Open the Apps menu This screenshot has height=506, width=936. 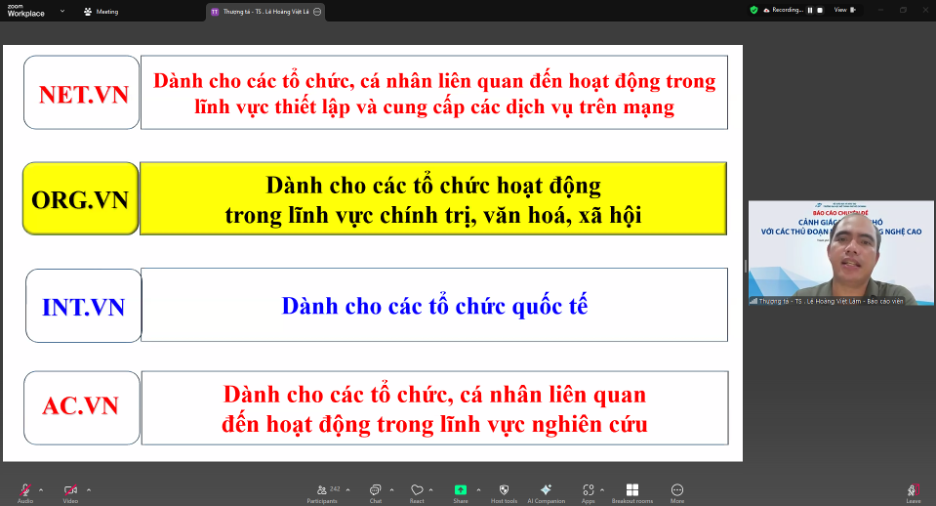click(x=587, y=490)
